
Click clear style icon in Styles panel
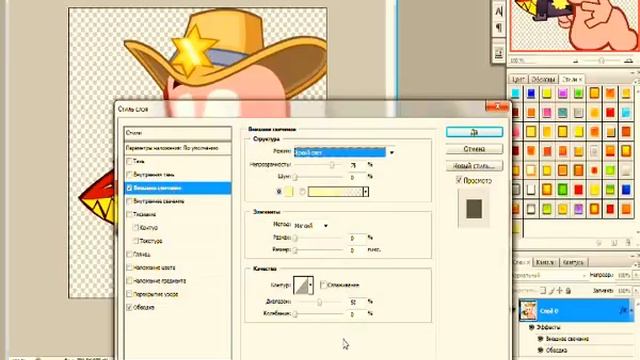[599, 243]
